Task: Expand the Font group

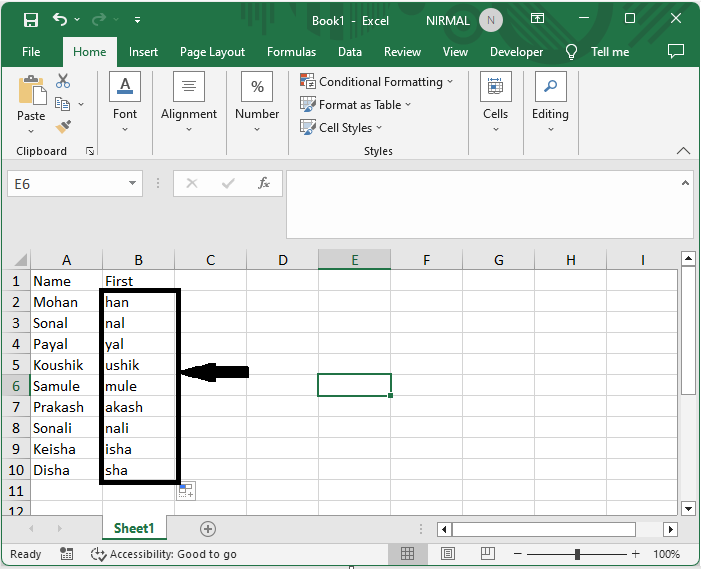Action: pyautogui.click(x=125, y=103)
